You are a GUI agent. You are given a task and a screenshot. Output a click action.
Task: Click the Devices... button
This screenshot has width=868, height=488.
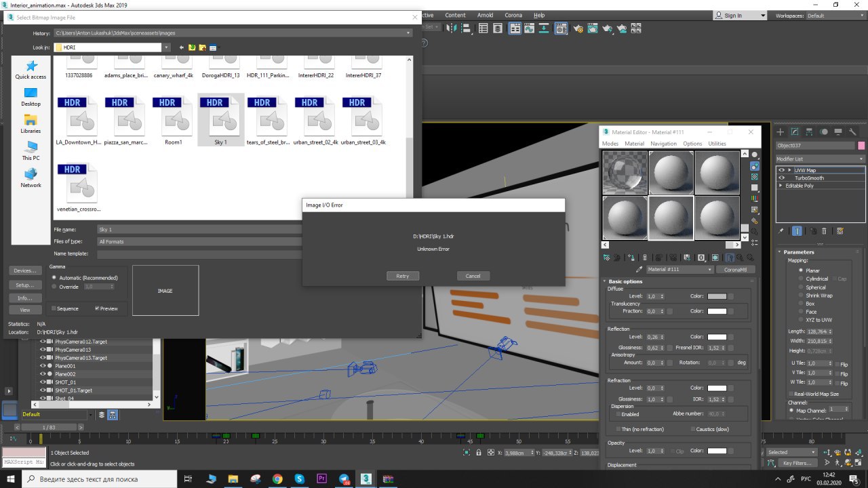pos(24,270)
